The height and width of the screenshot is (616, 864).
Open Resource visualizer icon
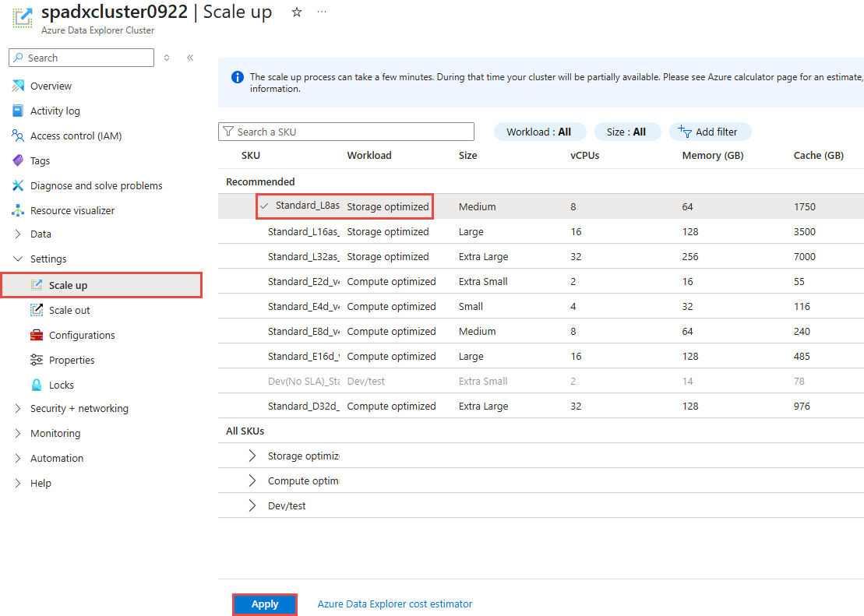click(18, 210)
